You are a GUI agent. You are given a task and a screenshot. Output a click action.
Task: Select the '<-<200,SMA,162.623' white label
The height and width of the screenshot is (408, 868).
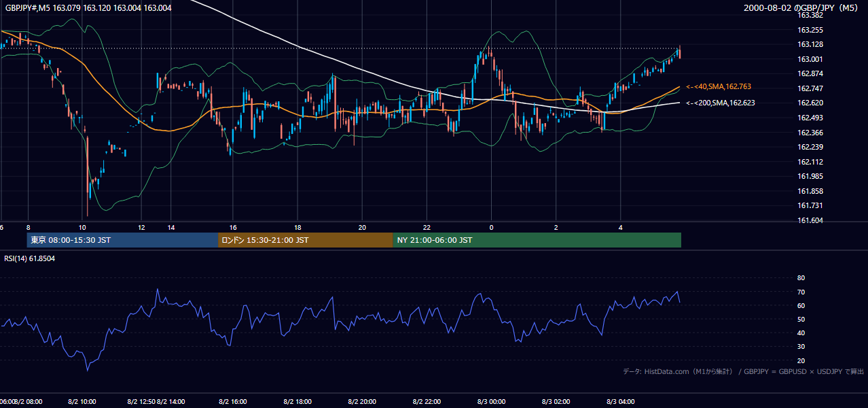[x=720, y=103]
